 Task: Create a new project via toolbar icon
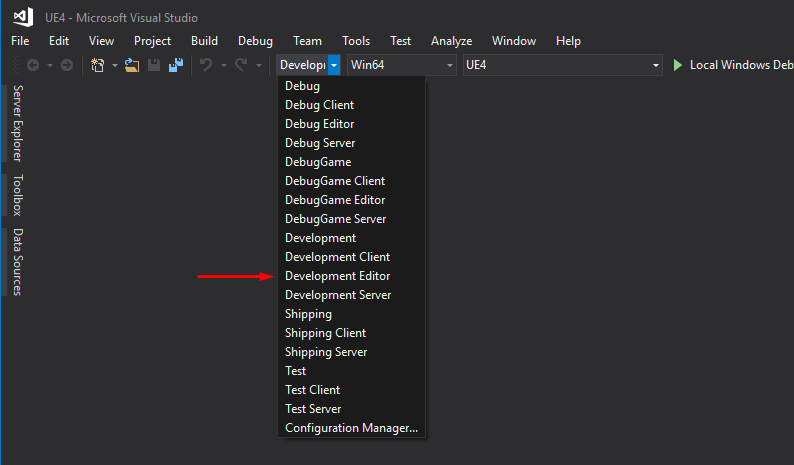pos(97,65)
